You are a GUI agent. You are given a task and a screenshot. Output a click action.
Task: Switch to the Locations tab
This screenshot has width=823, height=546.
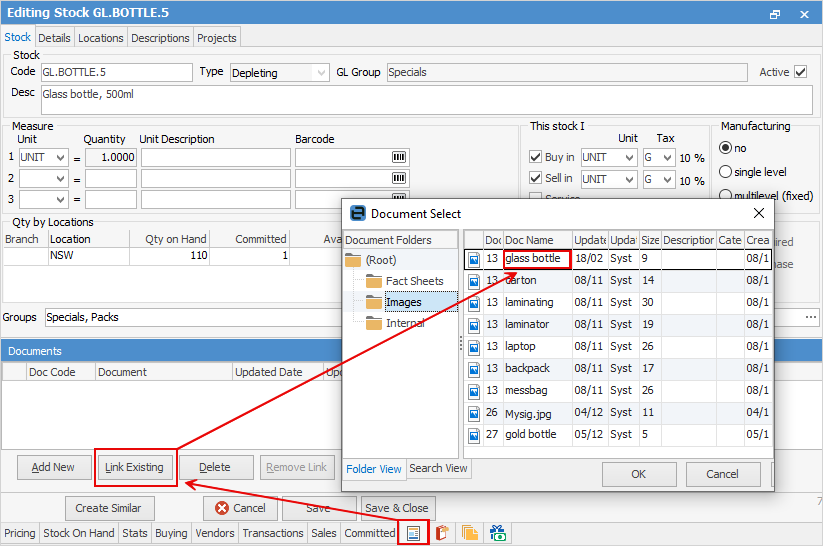coord(101,38)
